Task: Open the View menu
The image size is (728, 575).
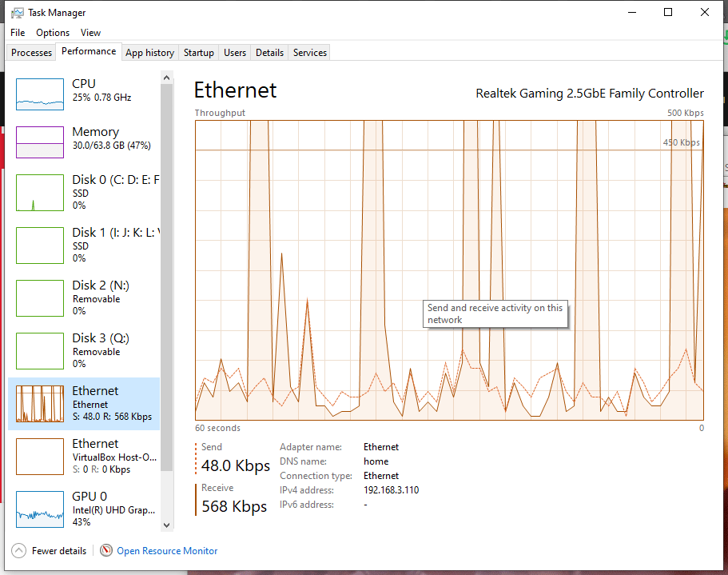Action: click(x=90, y=33)
